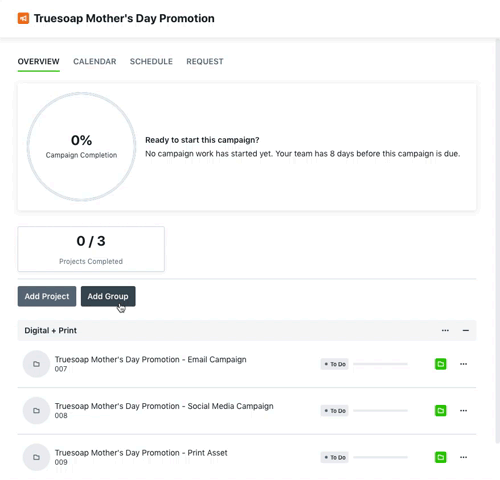
Task: Click the 0% Campaign Completion circle
Action: [81, 147]
